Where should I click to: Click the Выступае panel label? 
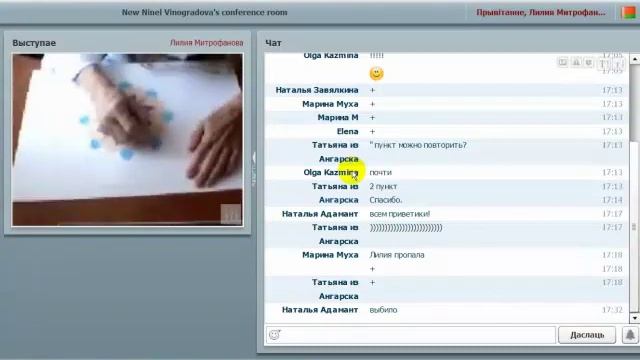[34, 43]
